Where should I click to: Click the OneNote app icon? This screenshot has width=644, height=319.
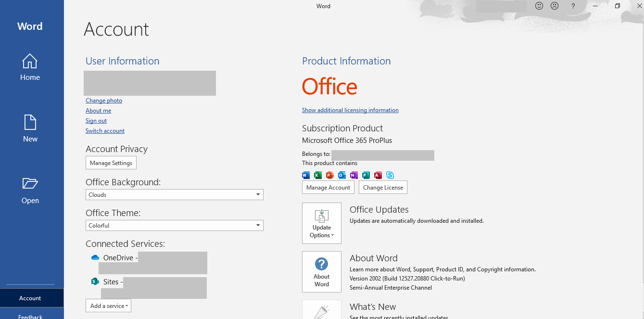pyautogui.click(x=354, y=175)
